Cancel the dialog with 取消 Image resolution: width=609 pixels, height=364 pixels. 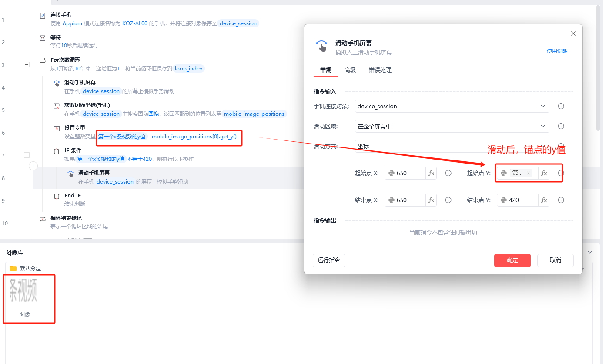(555, 260)
